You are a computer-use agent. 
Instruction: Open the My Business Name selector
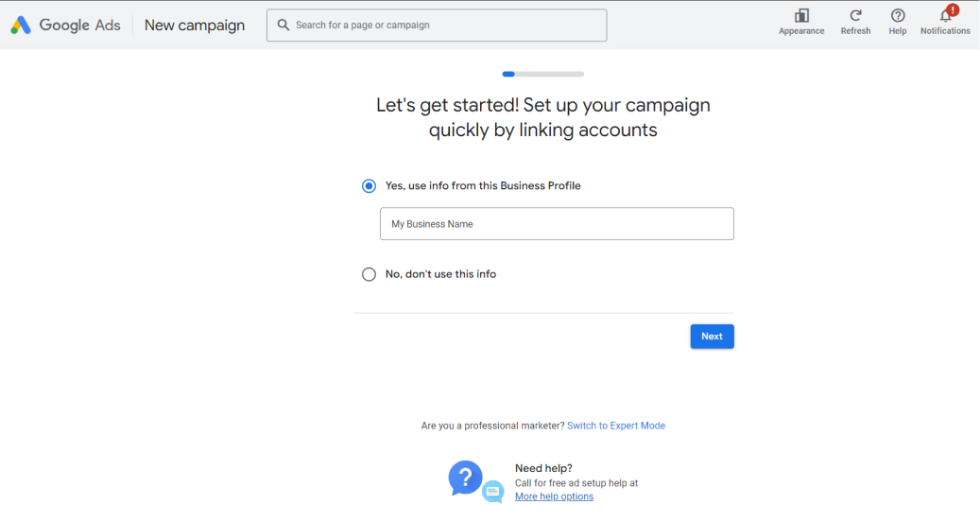557,224
